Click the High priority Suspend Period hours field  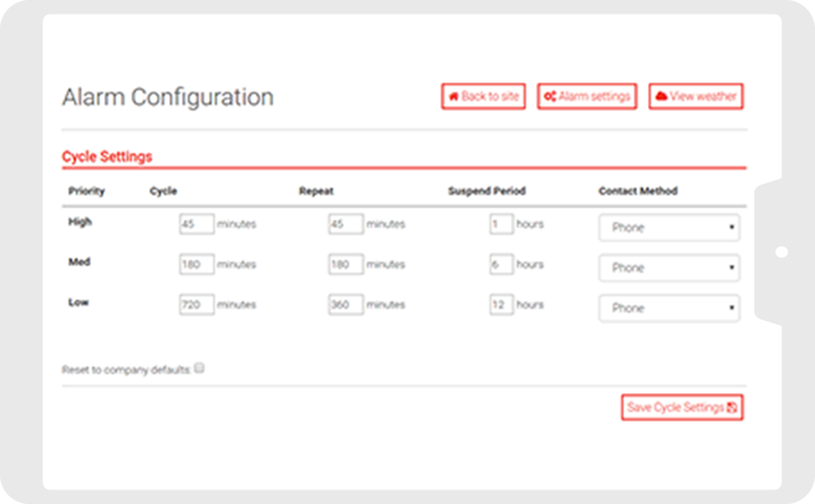pos(501,224)
